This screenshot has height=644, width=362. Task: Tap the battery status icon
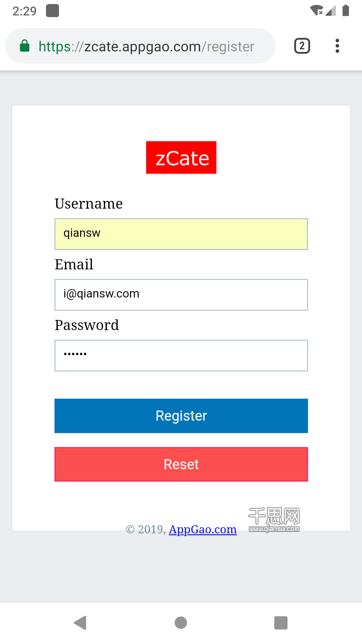coord(346,10)
